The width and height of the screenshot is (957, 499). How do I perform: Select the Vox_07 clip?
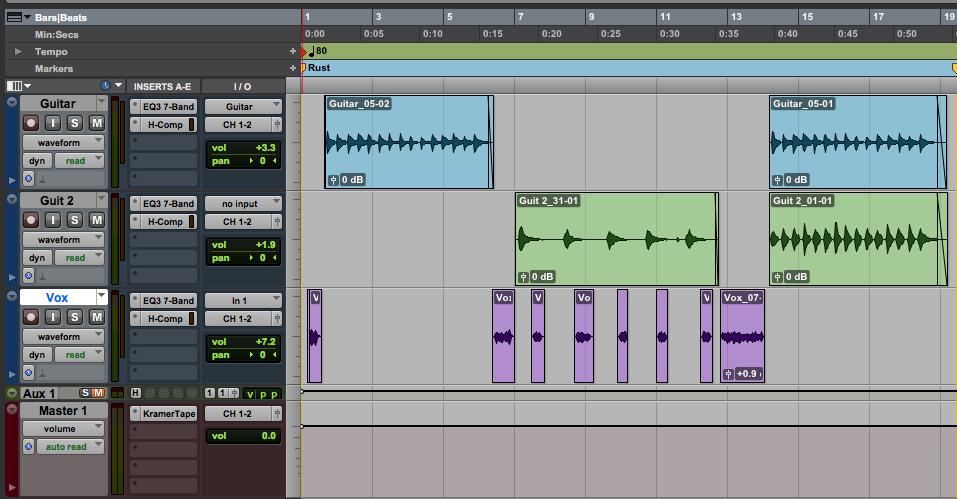(742, 336)
